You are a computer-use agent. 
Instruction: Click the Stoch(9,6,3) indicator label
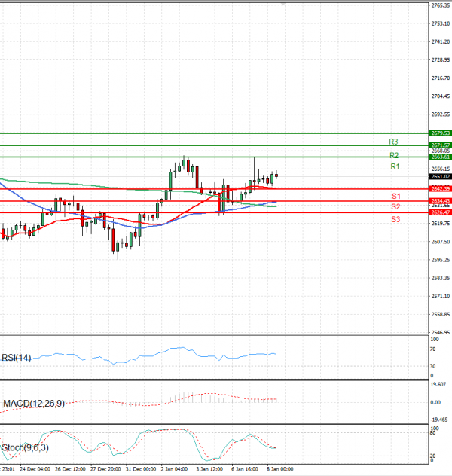click(x=25, y=447)
